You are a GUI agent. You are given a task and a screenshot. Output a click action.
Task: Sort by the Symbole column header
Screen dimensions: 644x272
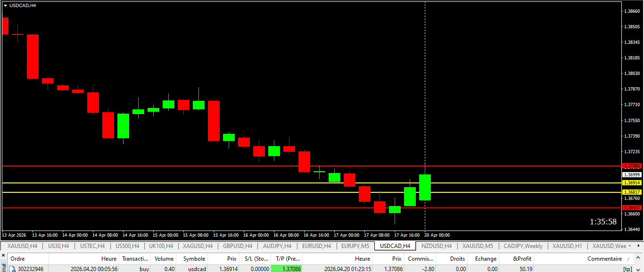193,258
